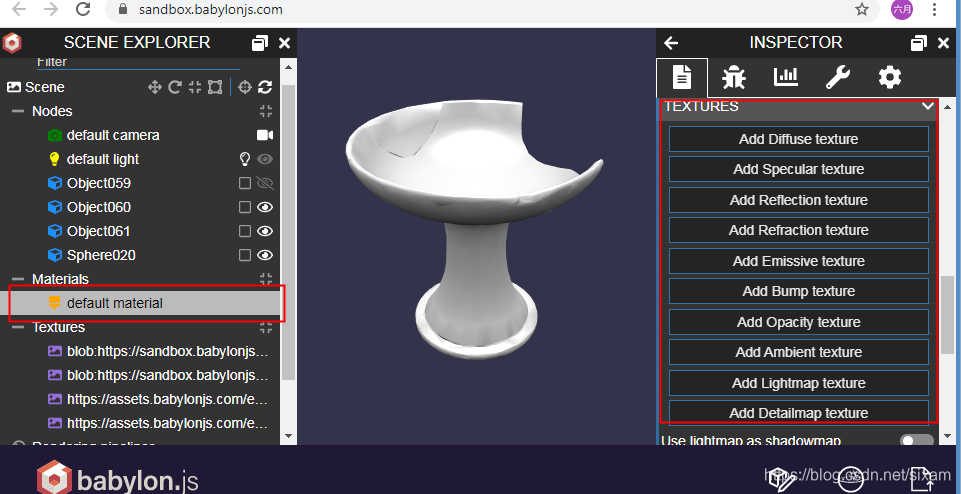Bookmark this page with the star
The width and height of the screenshot is (961, 494).
[862, 9]
